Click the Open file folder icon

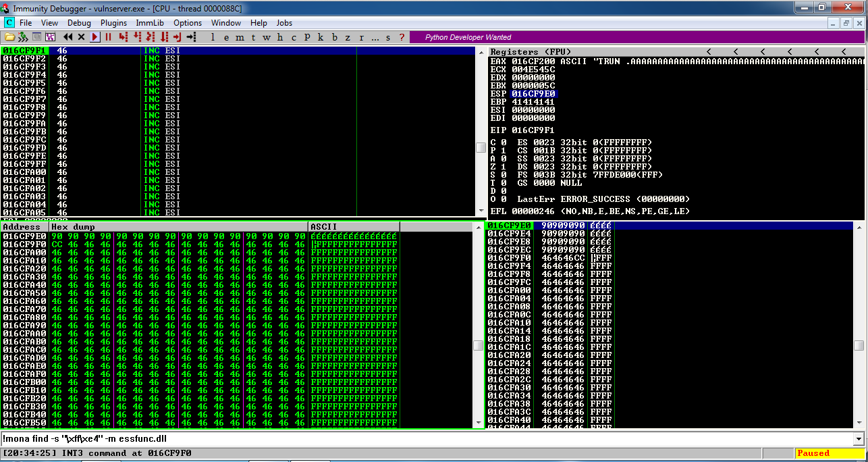(x=9, y=37)
